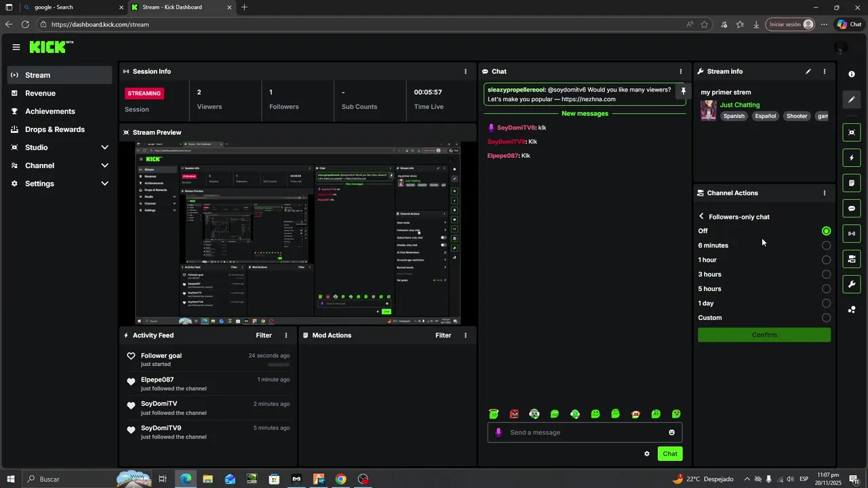Click the Elpepe087 username in chat
Image resolution: width=868 pixels, height=488 pixels.
point(503,156)
